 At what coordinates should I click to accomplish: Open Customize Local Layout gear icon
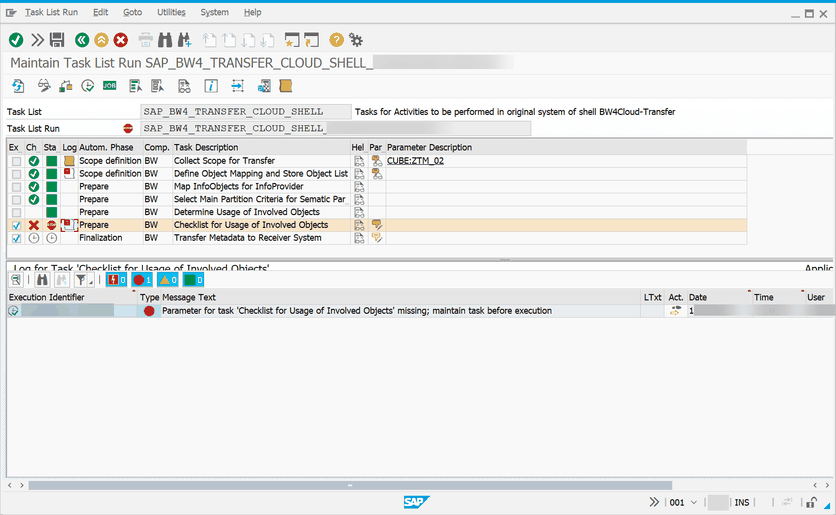click(x=356, y=40)
